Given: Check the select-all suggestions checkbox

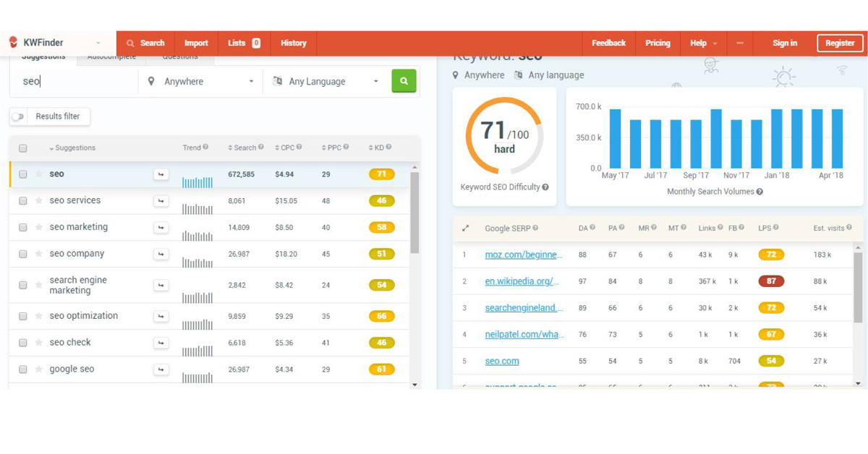Looking at the screenshot, I should (x=23, y=148).
